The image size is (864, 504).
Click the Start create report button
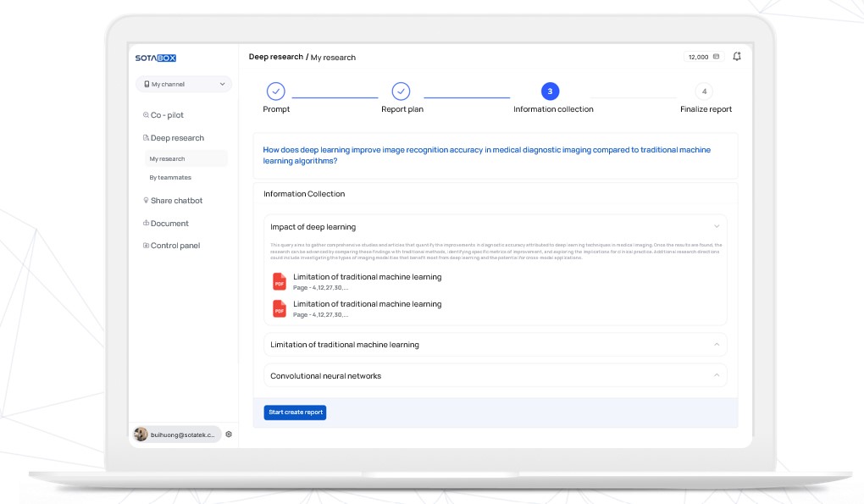[x=295, y=413]
